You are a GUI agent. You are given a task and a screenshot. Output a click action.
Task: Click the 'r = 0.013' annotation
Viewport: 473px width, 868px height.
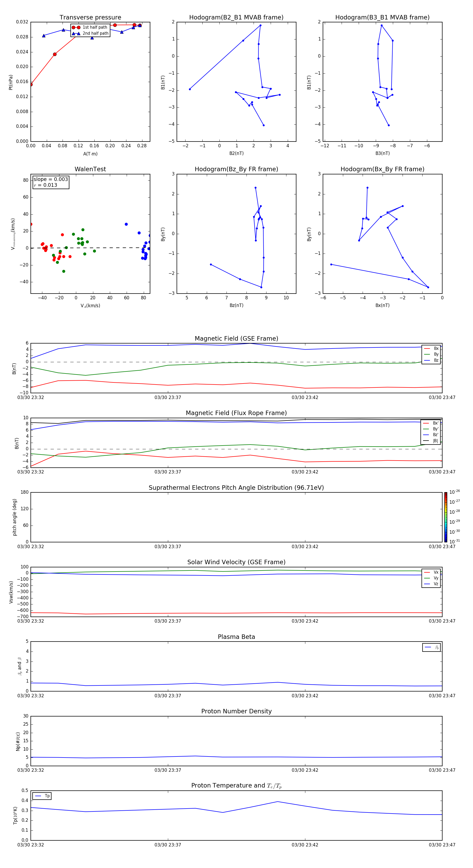coord(45,185)
